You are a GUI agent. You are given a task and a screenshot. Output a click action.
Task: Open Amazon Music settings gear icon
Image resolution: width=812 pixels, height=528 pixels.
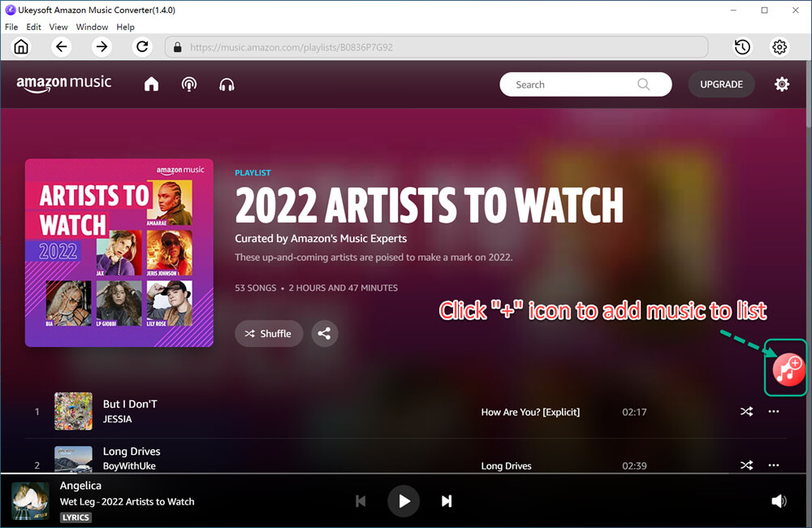(782, 84)
